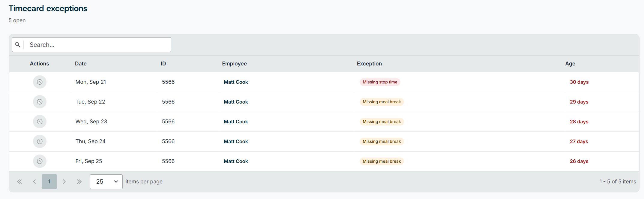
Task: Sort by the Exception column header
Action: click(x=369, y=64)
